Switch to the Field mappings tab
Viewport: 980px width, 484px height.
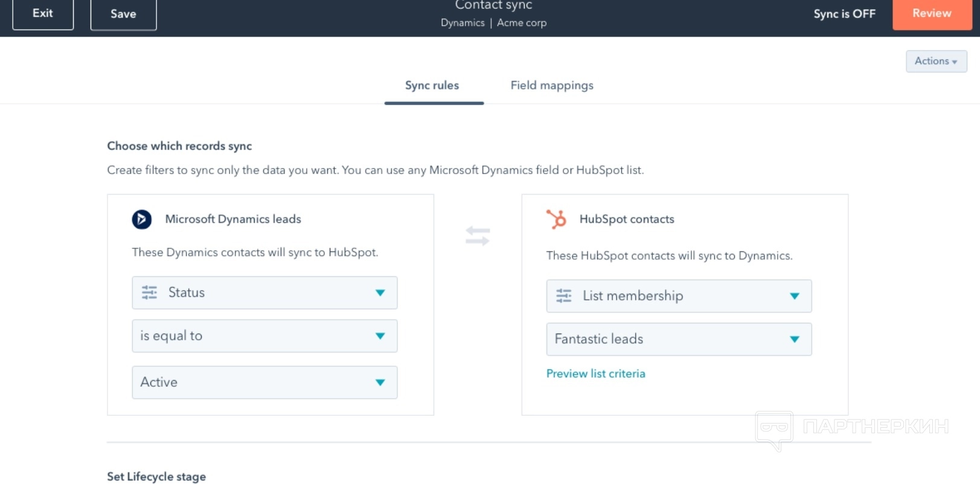(x=552, y=85)
